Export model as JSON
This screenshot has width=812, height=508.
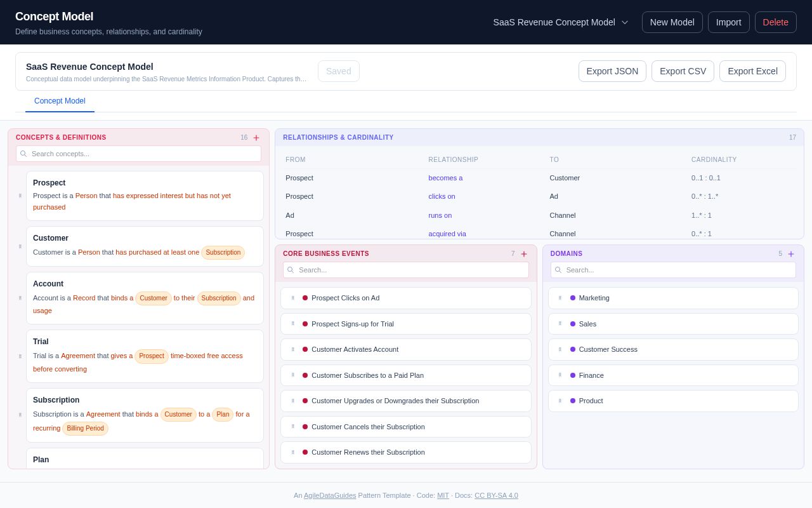point(612,71)
